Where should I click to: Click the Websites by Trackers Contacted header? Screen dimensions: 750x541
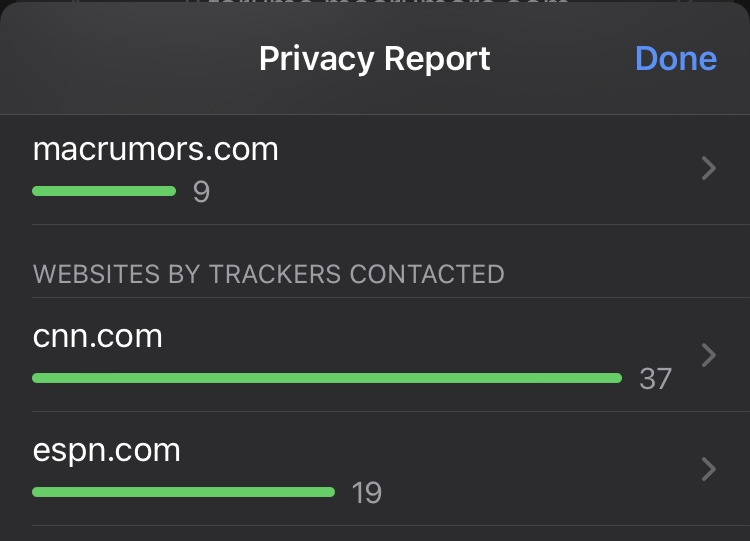268,274
